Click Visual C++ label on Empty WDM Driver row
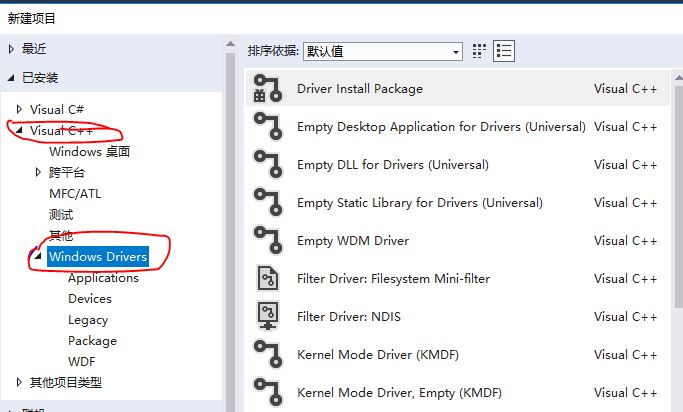Image resolution: width=683 pixels, height=412 pixels. [x=626, y=240]
